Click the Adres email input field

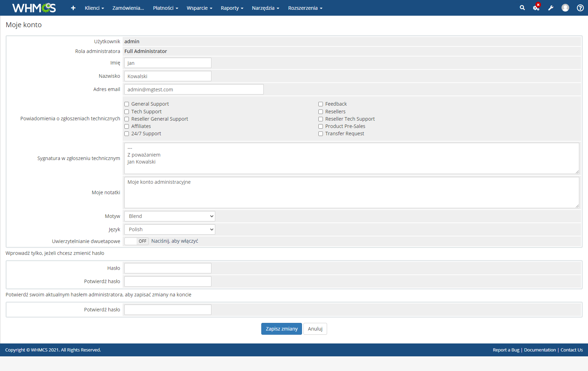pyautogui.click(x=194, y=89)
